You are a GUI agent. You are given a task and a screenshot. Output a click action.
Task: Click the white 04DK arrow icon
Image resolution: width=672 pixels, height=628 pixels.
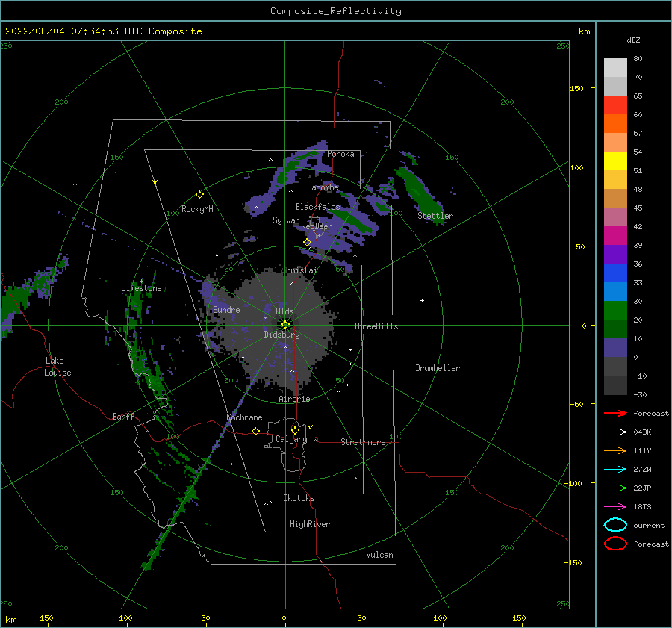(615, 432)
